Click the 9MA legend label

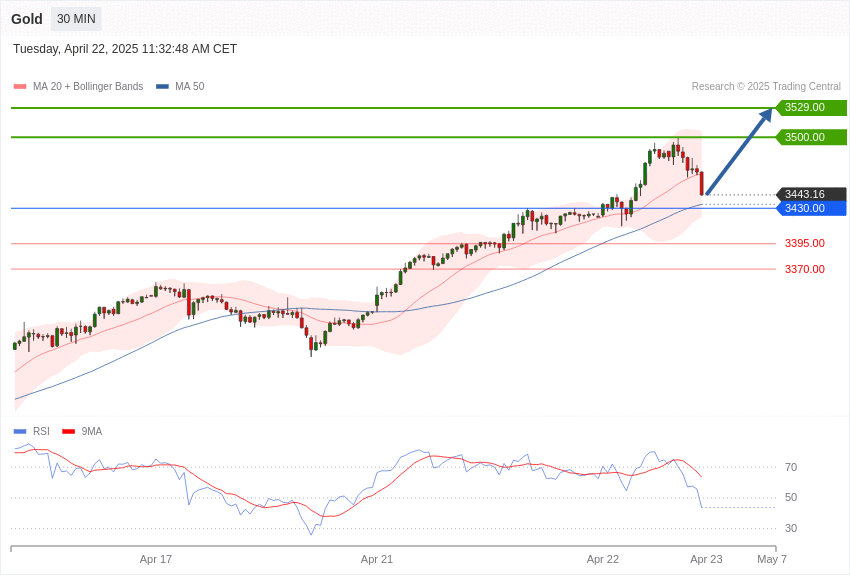click(x=92, y=431)
